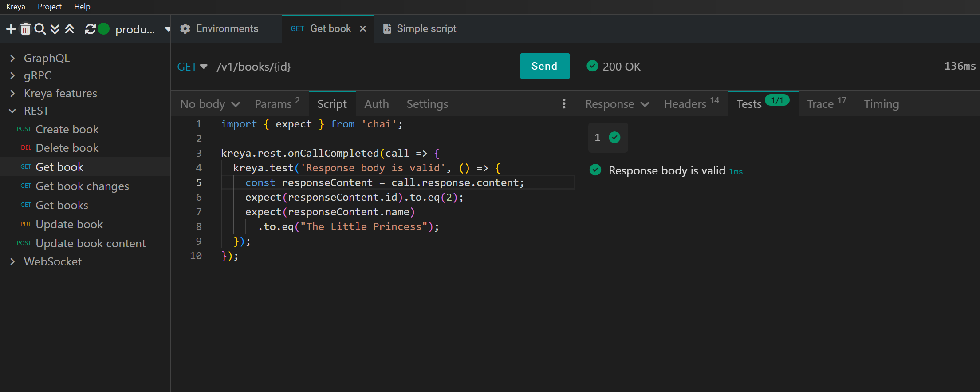980x392 pixels.
Task: Open the environment selector dropdown
Action: click(135, 29)
